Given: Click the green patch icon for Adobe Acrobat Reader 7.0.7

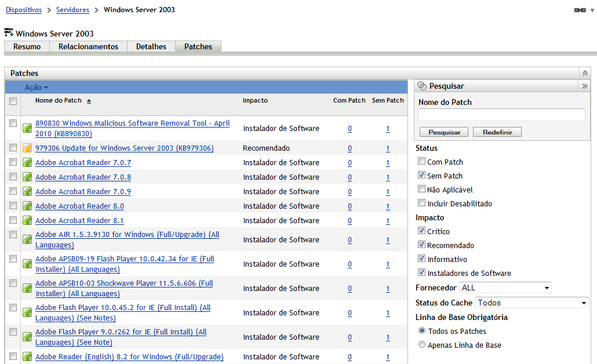Looking at the screenshot, I should [27, 162].
